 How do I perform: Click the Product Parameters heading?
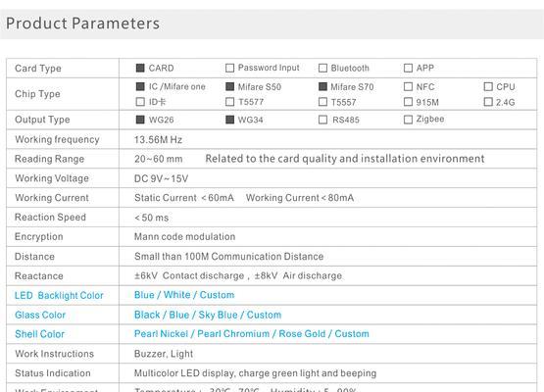click(x=83, y=24)
